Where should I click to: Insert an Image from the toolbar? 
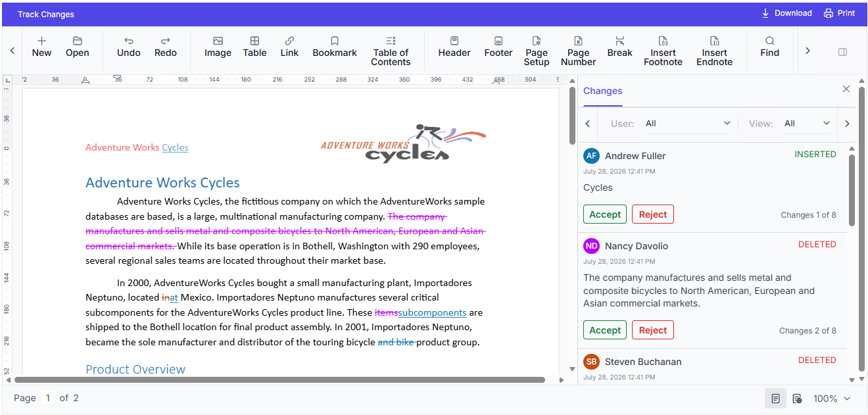point(218,47)
